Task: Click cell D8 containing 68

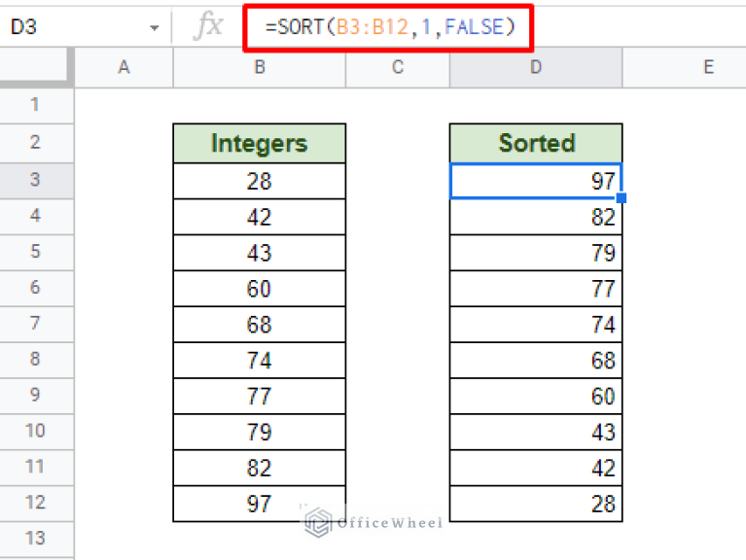Action: coord(536,361)
